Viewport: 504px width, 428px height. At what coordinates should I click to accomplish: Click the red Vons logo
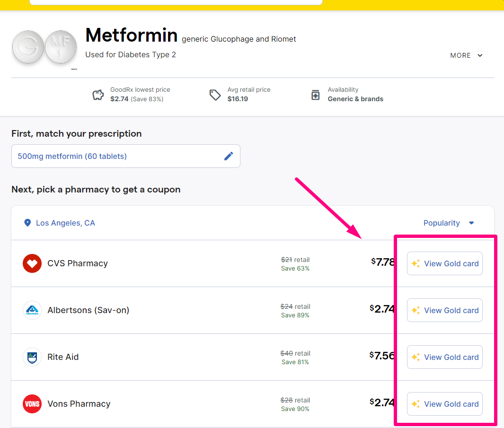tap(32, 404)
